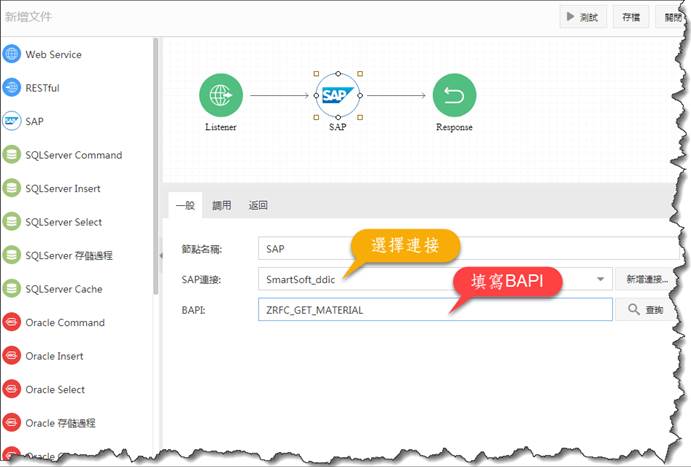This screenshot has height=467, width=691.
Task: Click the SQLServer Command label
Action: point(74,155)
